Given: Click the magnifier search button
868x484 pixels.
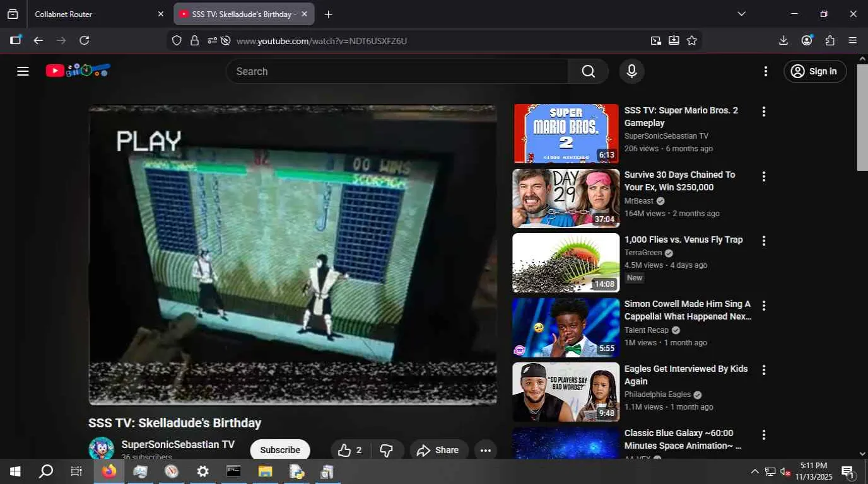Looking at the screenshot, I should point(588,71).
